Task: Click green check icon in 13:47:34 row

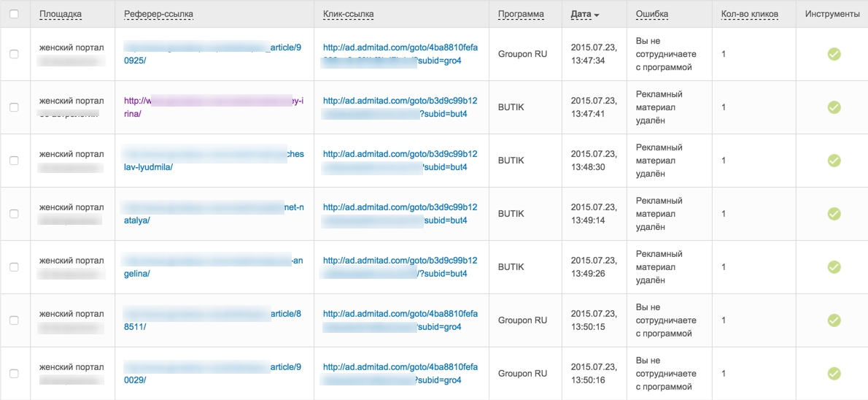Action: tap(834, 54)
